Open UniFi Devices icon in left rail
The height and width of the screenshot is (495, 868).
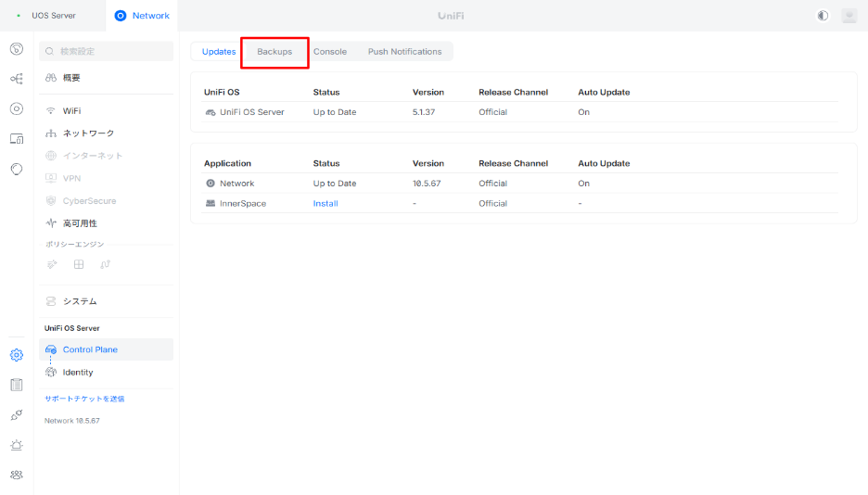(x=17, y=108)
